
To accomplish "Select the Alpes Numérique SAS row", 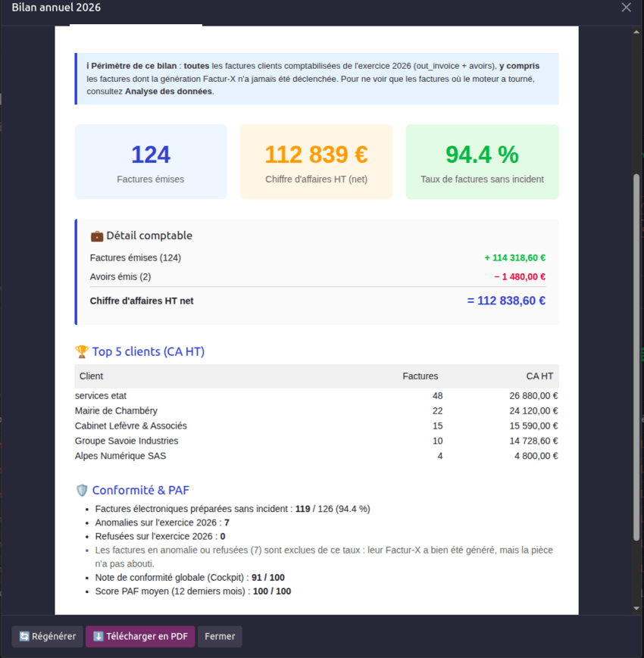I will pyautogui.click(x=317, y=456).
